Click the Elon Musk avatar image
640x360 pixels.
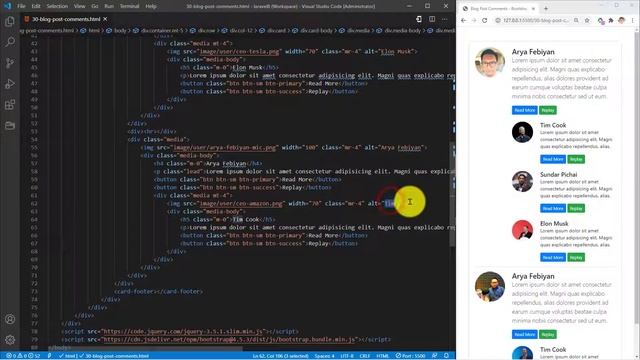click(x=522, y=230)
